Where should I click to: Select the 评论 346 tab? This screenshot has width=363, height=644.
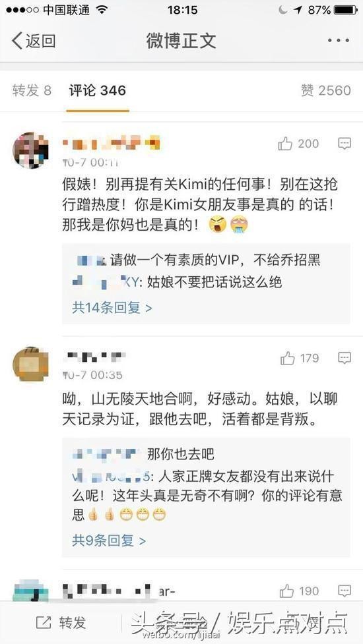(98, 90)
